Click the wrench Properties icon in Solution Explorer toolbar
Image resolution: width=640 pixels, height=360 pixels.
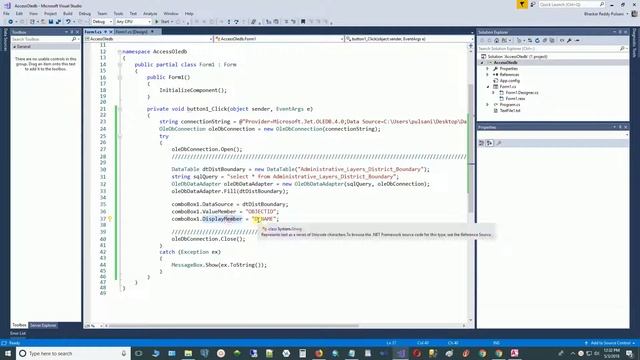point(569,40)
